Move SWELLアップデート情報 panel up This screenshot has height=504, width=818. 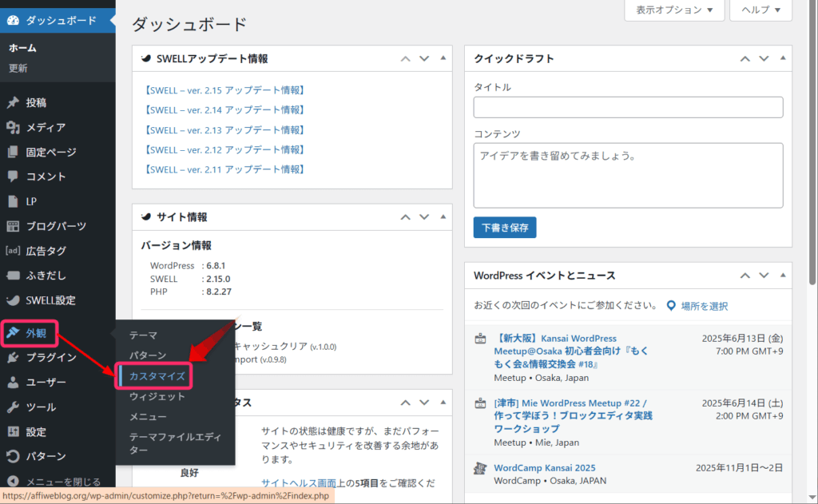coord(405,58)
